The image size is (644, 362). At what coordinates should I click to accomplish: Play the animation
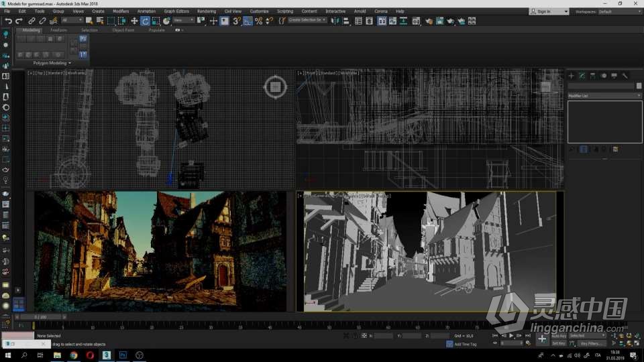511,336
